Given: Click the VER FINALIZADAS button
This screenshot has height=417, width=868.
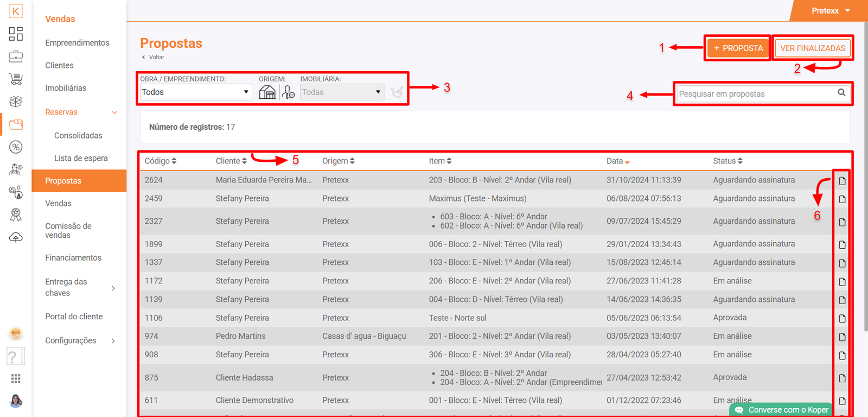Looking at the screenshot, I should pos(812,48).
